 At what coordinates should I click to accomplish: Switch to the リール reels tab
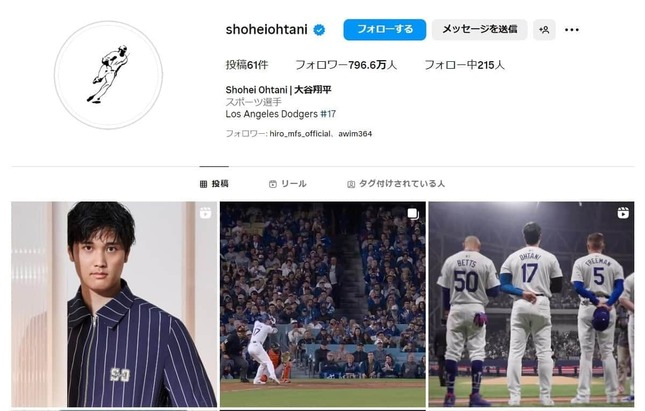coord(288,184)
